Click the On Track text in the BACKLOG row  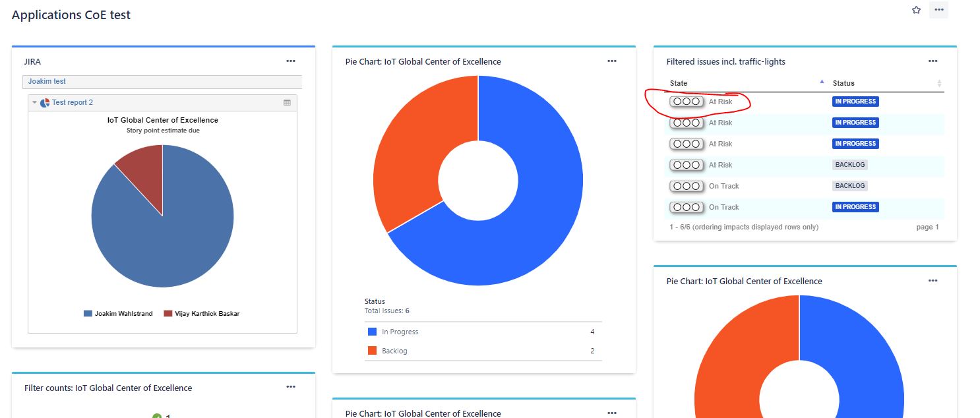724,186
